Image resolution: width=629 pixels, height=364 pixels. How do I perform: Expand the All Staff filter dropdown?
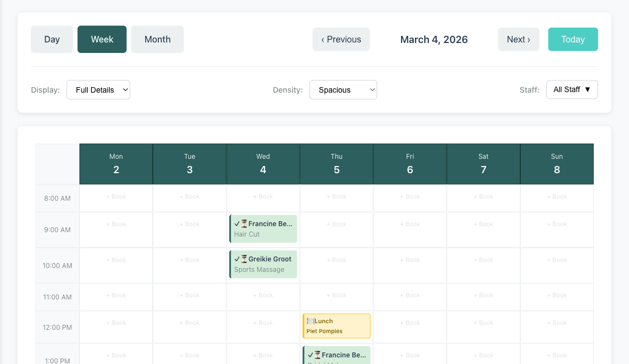click(572, 89)
